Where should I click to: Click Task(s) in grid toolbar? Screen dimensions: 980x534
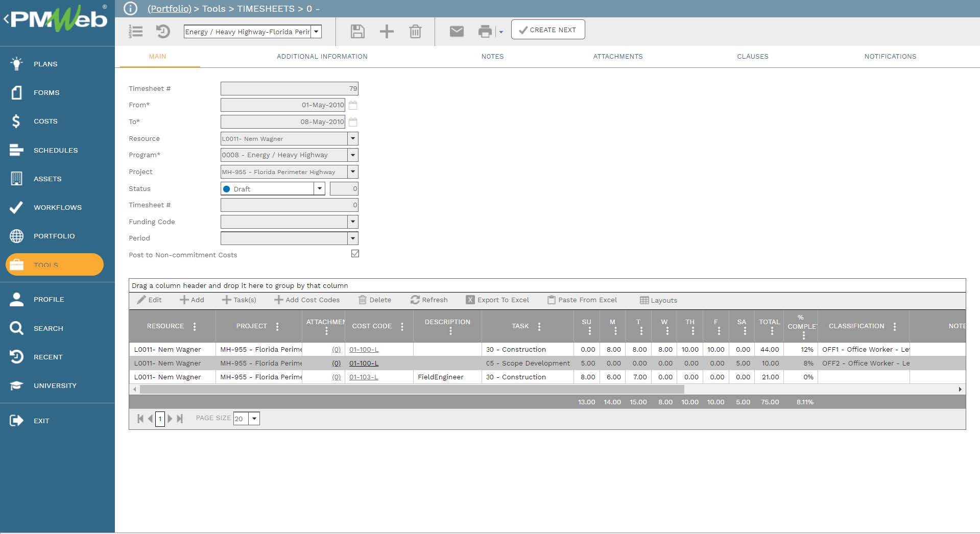239,300
